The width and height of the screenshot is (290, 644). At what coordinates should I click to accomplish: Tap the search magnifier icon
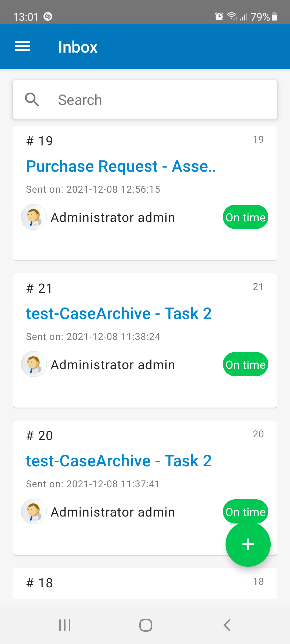tap(32, 100)
